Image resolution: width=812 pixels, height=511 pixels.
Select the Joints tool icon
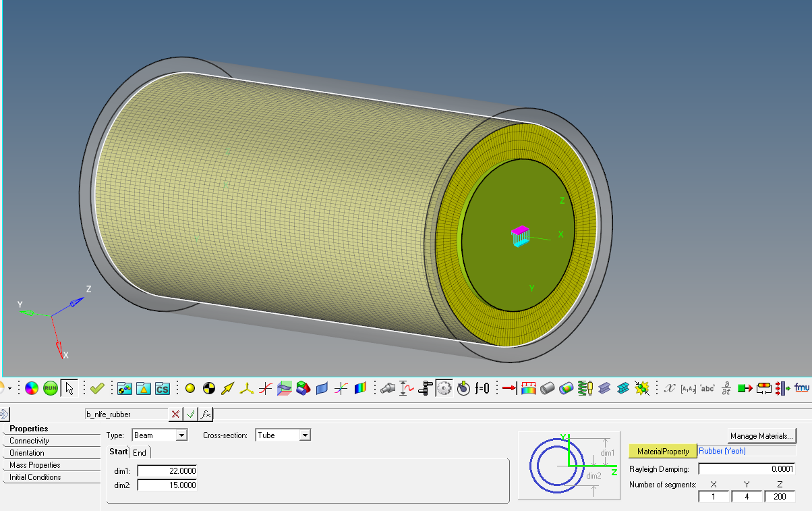[x=388, y=388]
